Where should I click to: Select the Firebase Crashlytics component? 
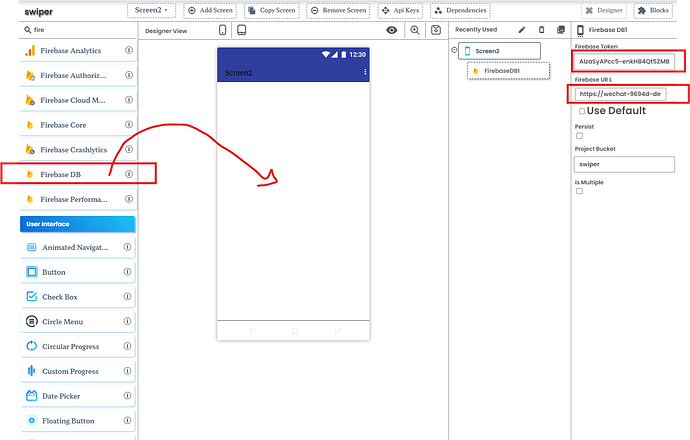coord(78,150)
